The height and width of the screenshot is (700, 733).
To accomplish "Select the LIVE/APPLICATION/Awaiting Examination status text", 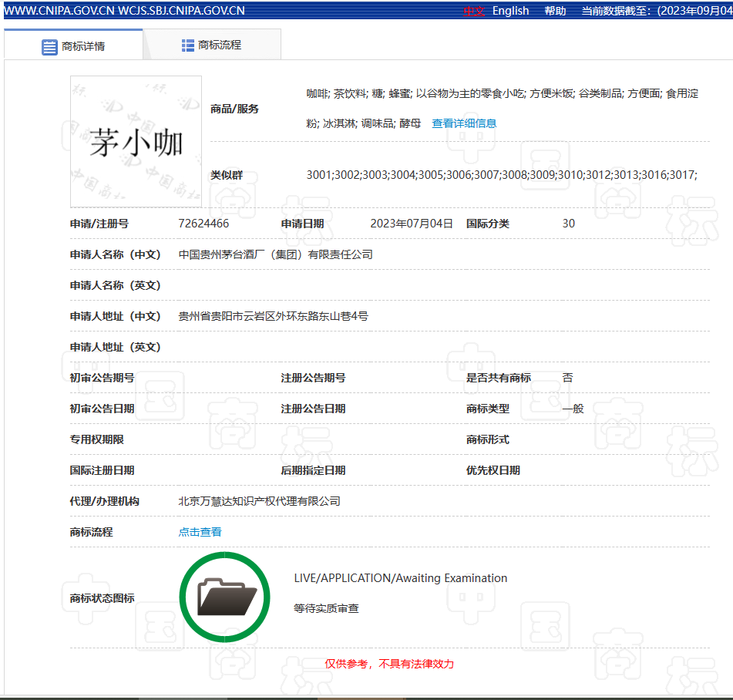I will (x=401, y=578).
